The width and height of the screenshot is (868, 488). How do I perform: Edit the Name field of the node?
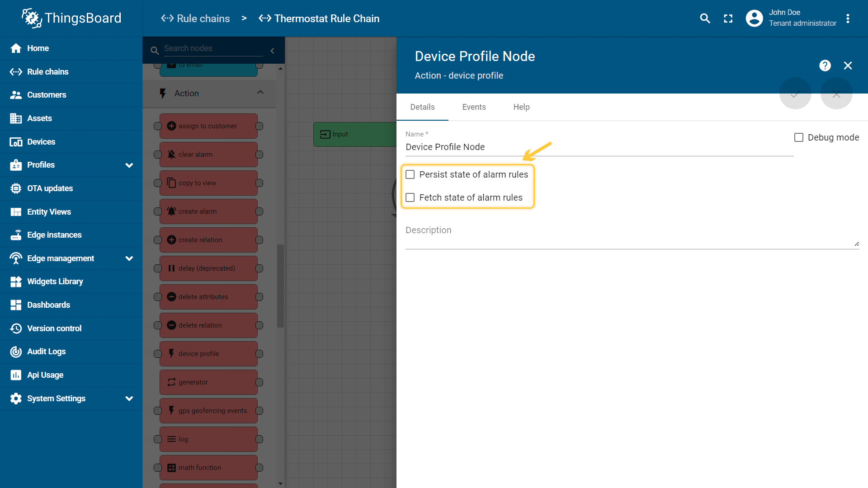click(599, 147)
